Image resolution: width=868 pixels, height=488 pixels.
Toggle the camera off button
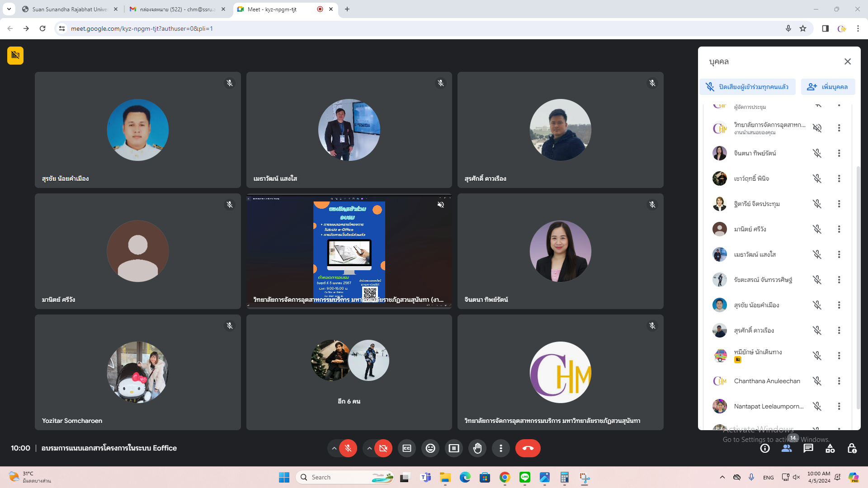pyautogui.click(x=383, y=448)
